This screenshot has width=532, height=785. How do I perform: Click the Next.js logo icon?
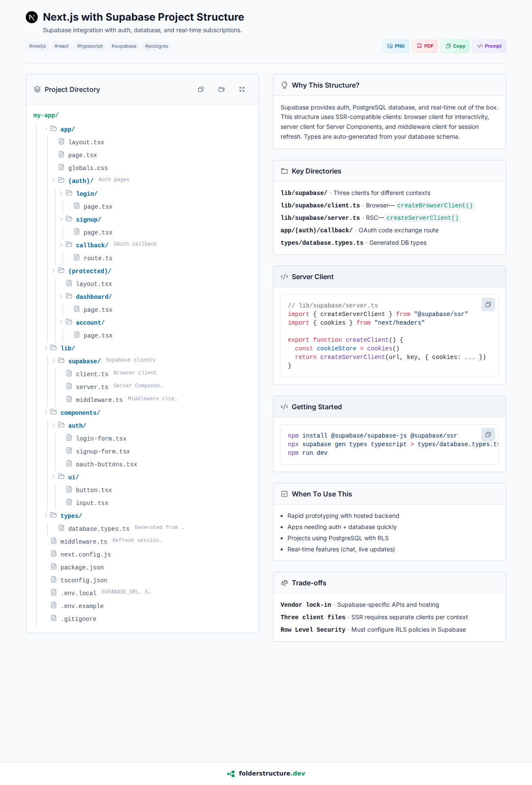click(x=32, y=17)
